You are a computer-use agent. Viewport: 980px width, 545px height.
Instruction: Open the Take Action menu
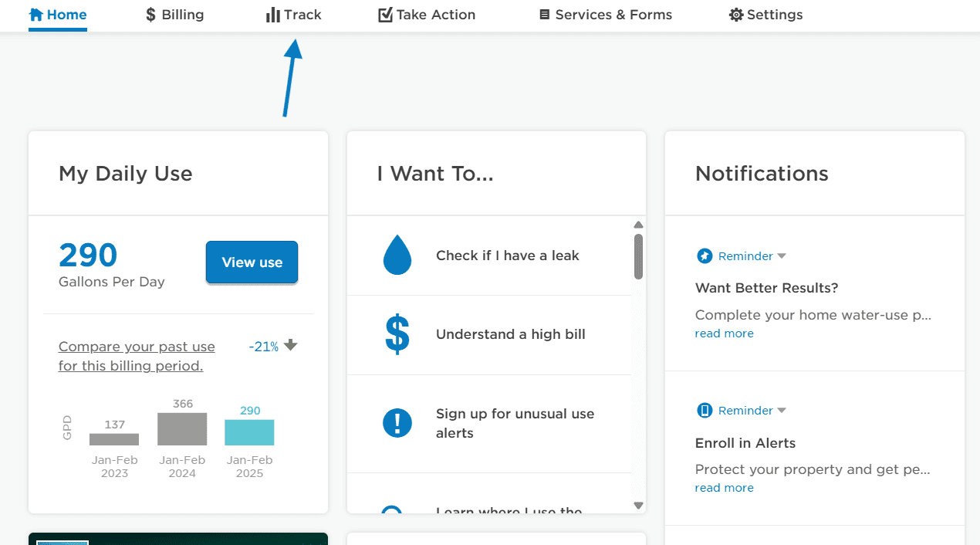click(x=427, y=15)
